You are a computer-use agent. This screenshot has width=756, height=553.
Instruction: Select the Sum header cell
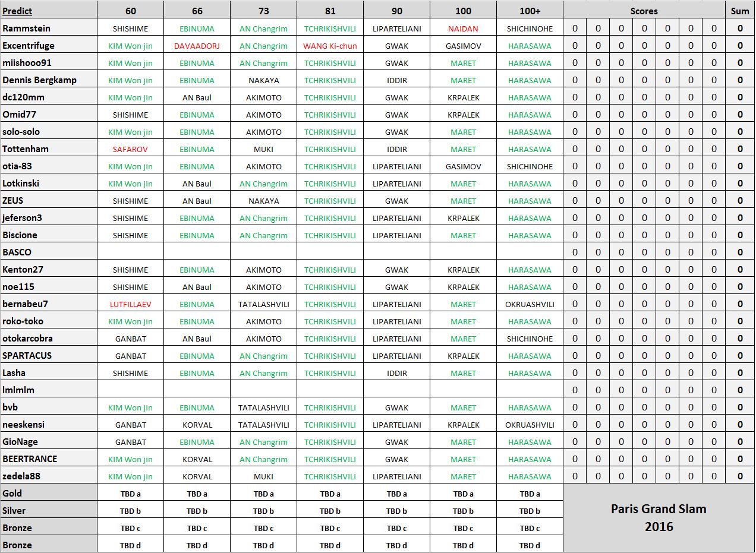[740, 11]
